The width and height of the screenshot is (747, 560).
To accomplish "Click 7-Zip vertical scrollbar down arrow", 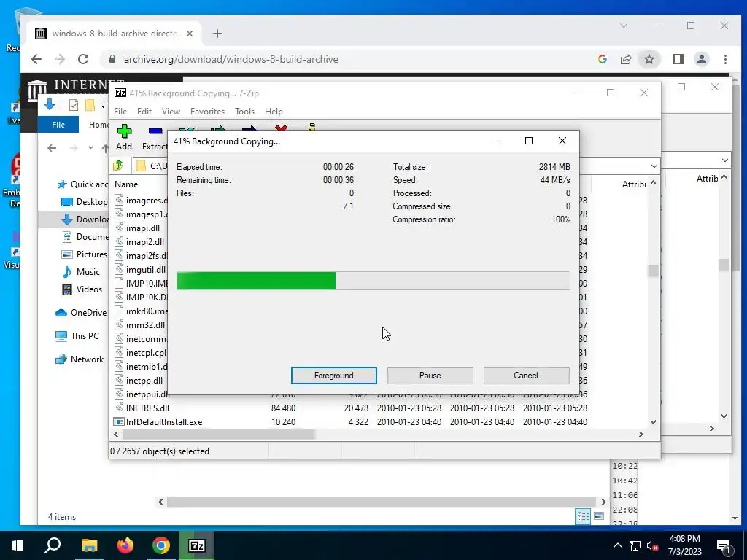I will click(x=653, y=422).
